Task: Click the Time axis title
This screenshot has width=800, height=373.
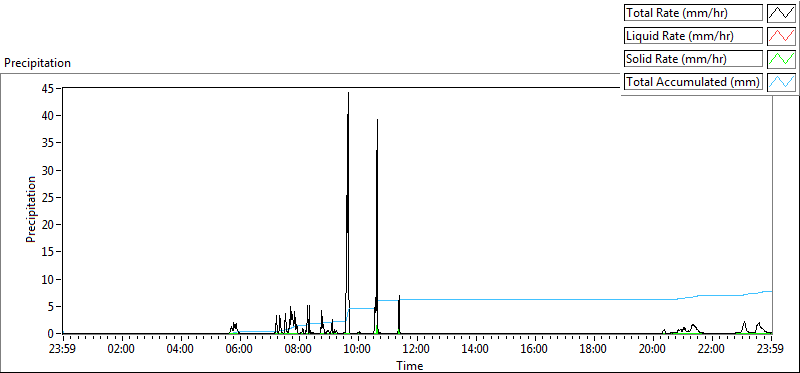Action: click(410, 365)
